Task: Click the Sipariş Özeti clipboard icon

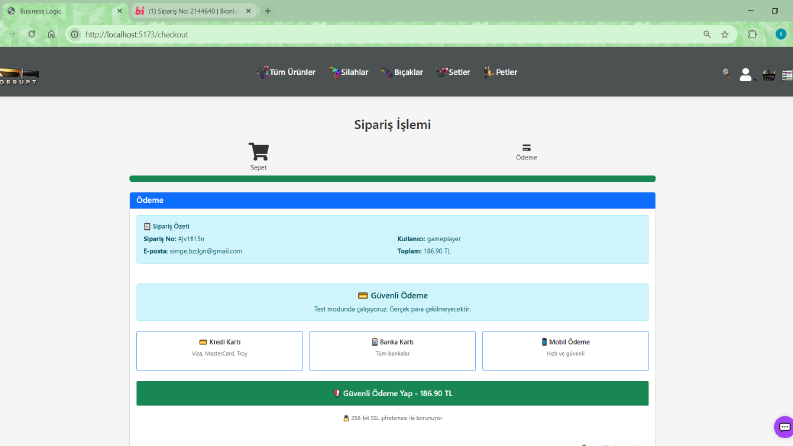Action: click(x=147, y=227)
